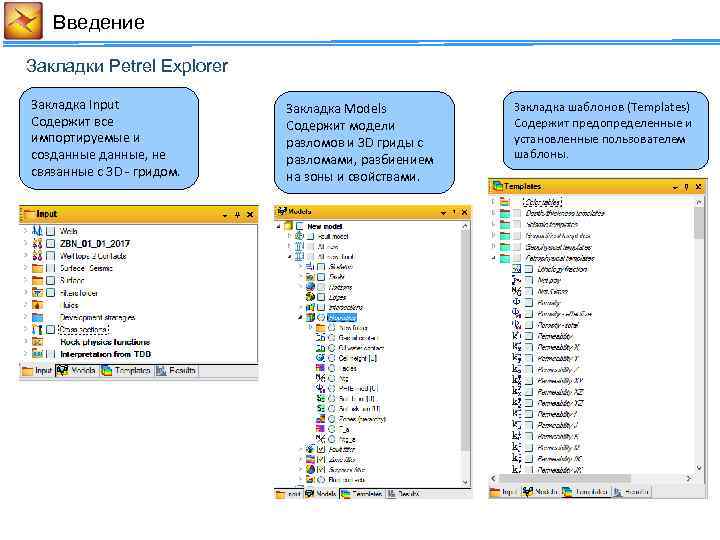Viewport: 720px width, 540px height.
Task: Select the Cell height radio button
Action: coord(332,358)
